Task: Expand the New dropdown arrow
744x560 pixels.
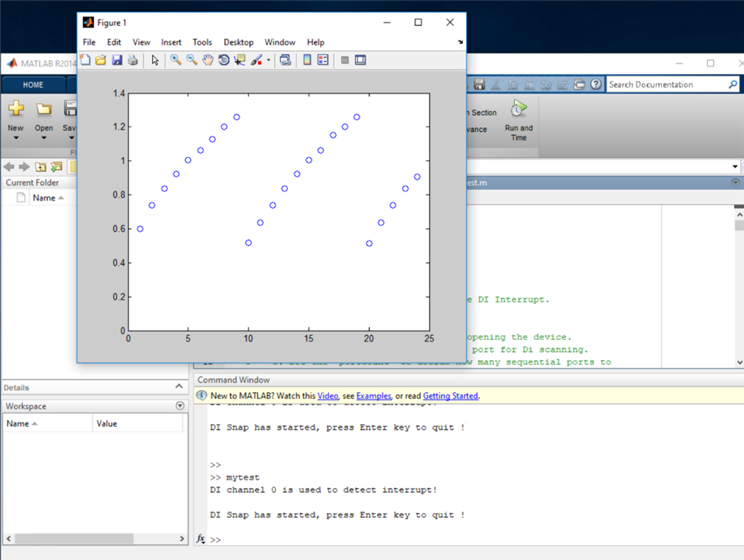Action: (x=16, y=137)
